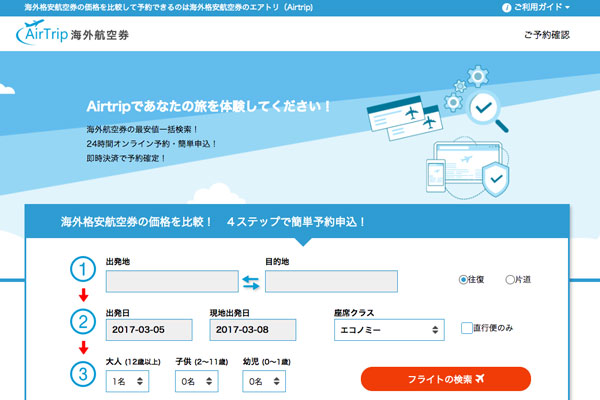Swap departure and destination with arrows icon
The height and width of the screenshot is (400, 600).
pos(251,282)
